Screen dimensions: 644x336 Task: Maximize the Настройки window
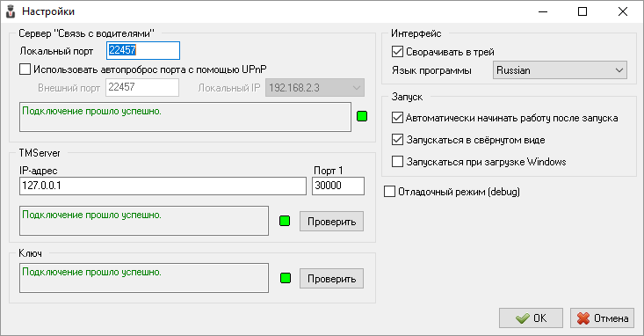point(582,11)
